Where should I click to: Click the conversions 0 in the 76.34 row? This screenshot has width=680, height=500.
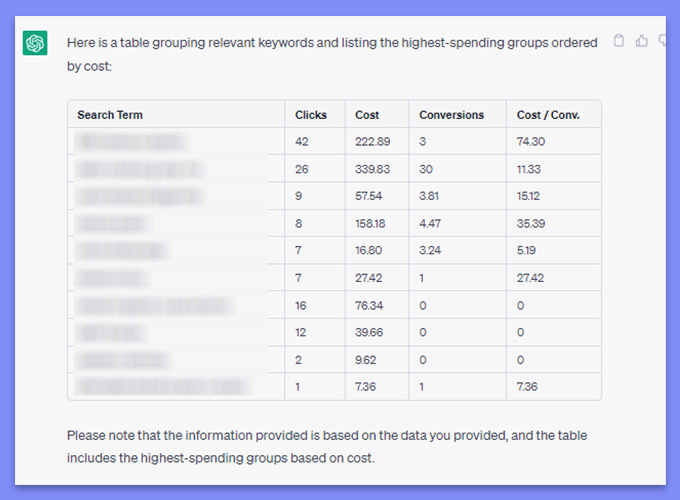tap(423, 306)
